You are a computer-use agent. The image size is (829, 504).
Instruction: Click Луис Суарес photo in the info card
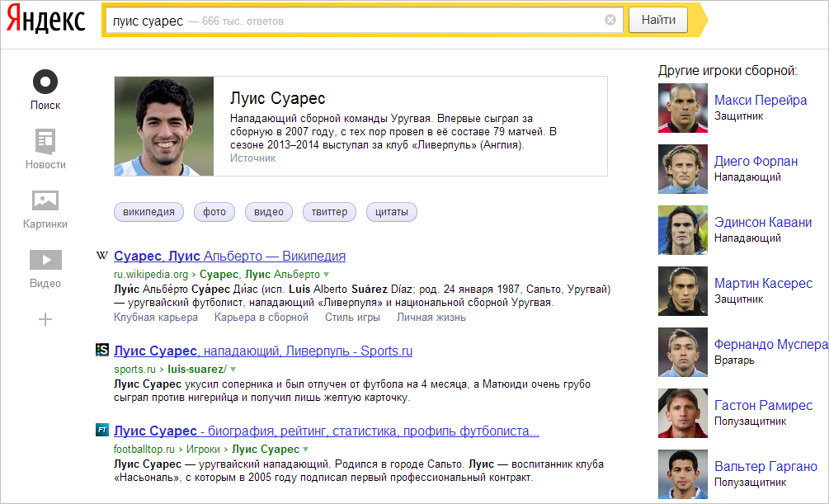tap(164, 126)
